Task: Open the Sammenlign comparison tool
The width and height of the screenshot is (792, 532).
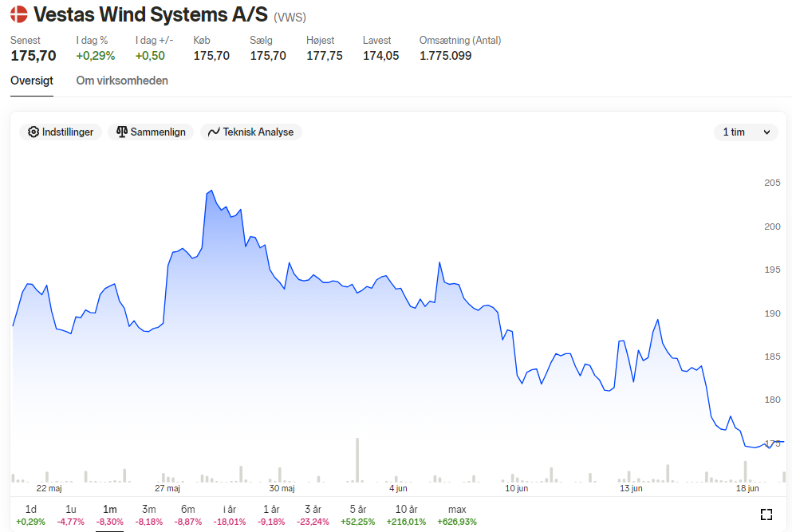Action: (151, 132)
